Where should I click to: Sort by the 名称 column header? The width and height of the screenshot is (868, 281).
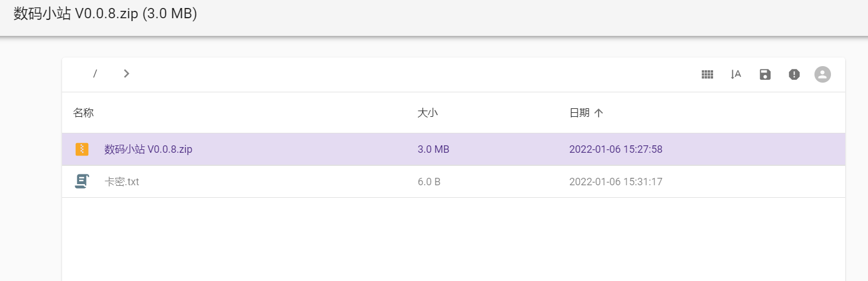click(x=83, y=113)
